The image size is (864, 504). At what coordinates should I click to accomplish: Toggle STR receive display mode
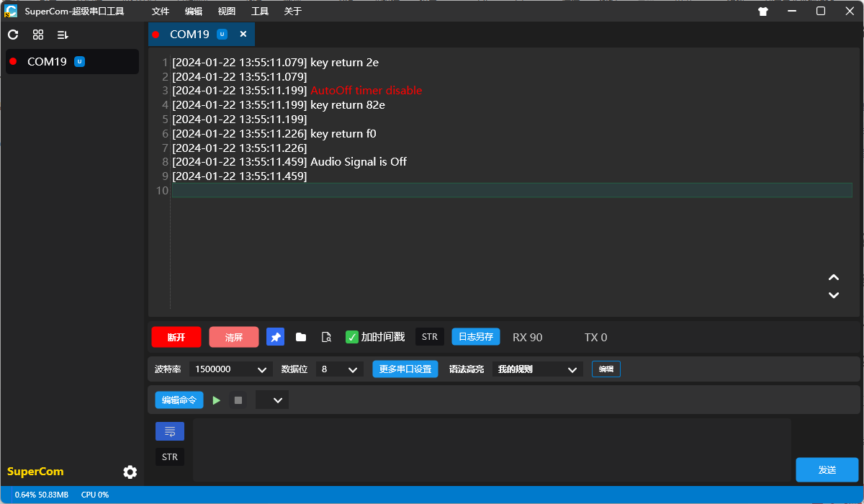[x=429, y=336]
